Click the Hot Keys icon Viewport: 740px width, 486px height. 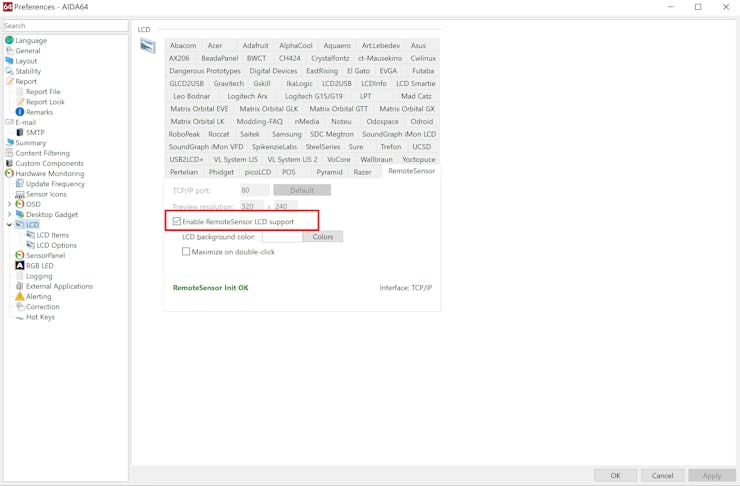20,317
